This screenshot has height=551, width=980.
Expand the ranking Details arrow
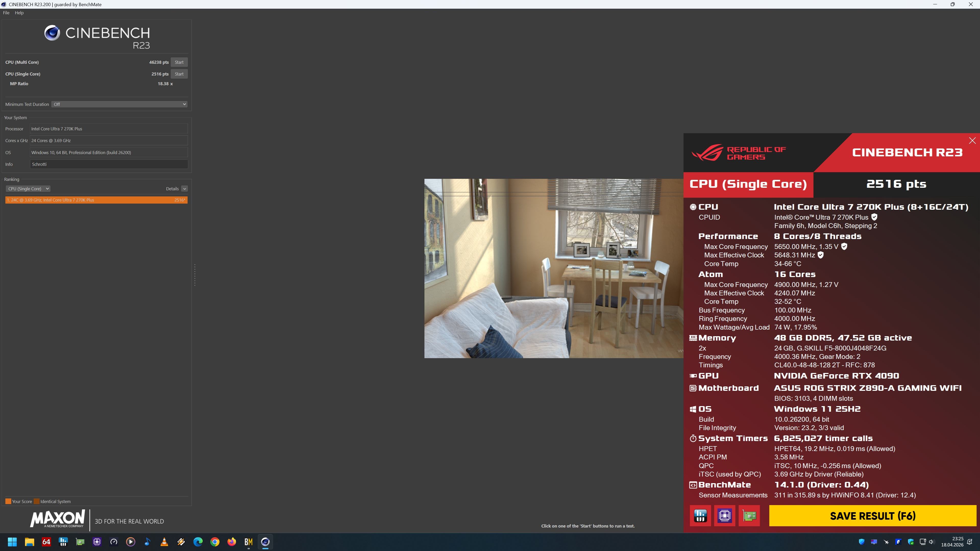pos(185,189)
